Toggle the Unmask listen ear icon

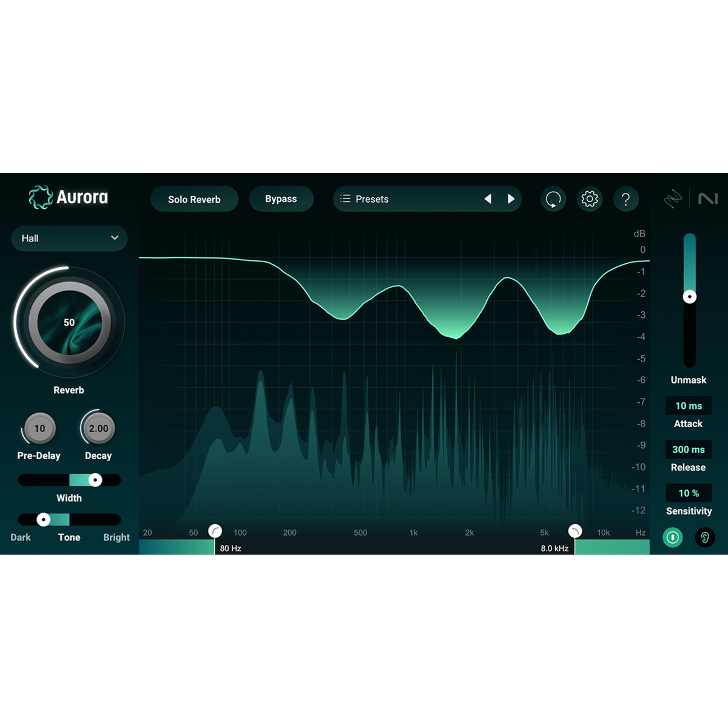tap(705, 538)
